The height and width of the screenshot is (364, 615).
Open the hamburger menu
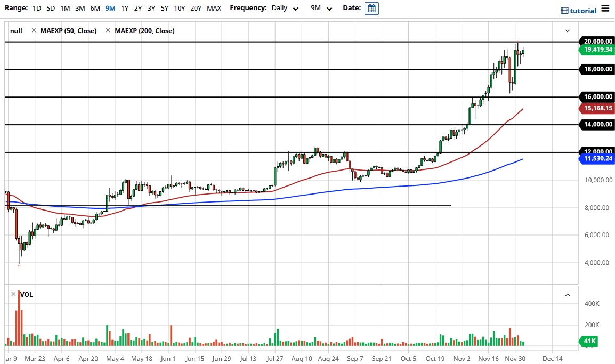(x=605, y=9)
